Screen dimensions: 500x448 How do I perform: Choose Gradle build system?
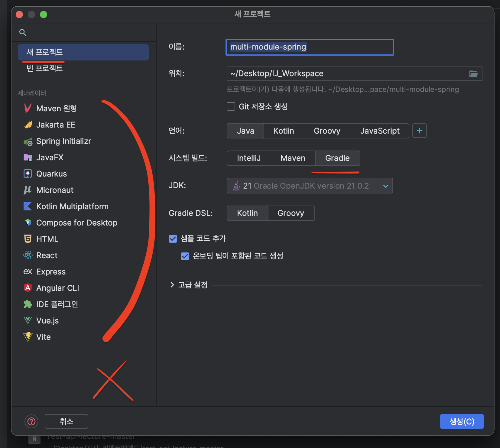[x=337, y=158]
